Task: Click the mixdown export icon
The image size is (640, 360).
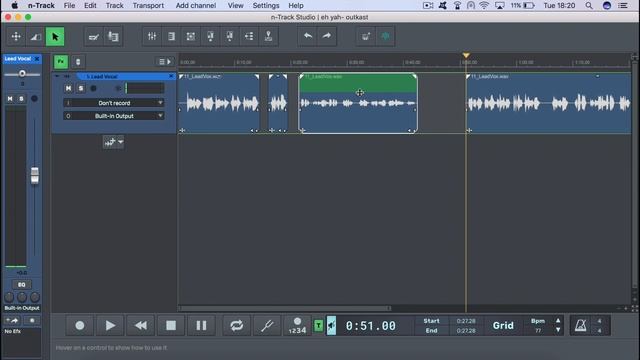Action: coord(269,37)
